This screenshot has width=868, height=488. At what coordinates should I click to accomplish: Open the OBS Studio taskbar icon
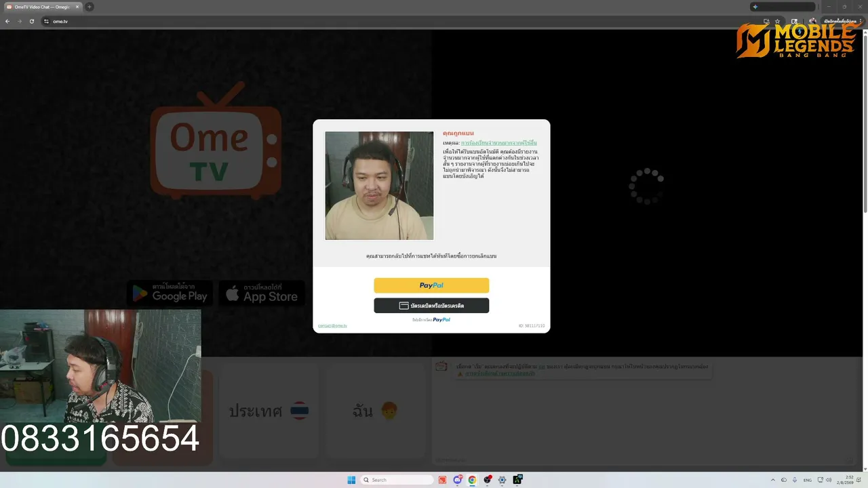click(487, 480)
